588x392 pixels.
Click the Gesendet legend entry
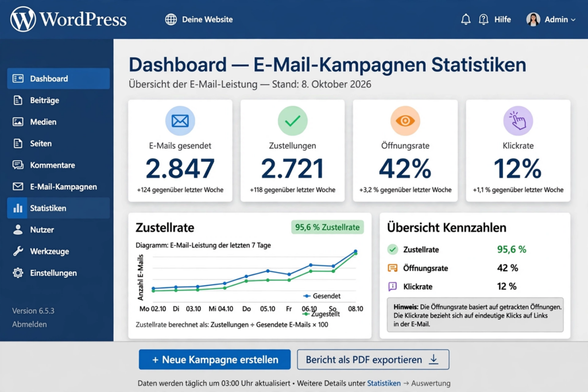click(x=322, y=296)
